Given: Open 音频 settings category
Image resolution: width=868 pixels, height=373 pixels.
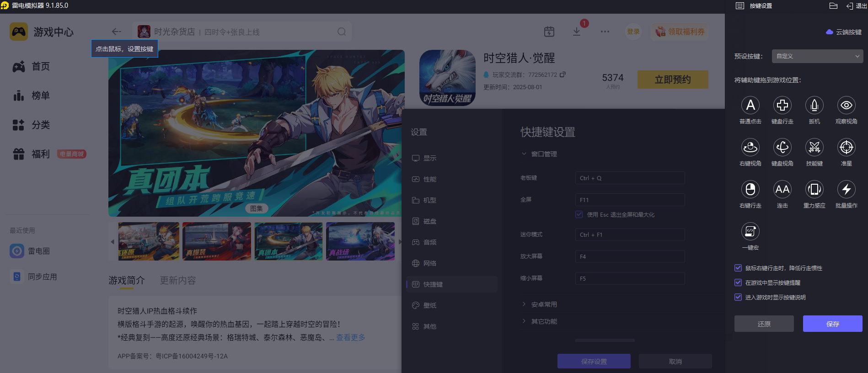Looking at the screenshot, I should (x=452, y=242).
